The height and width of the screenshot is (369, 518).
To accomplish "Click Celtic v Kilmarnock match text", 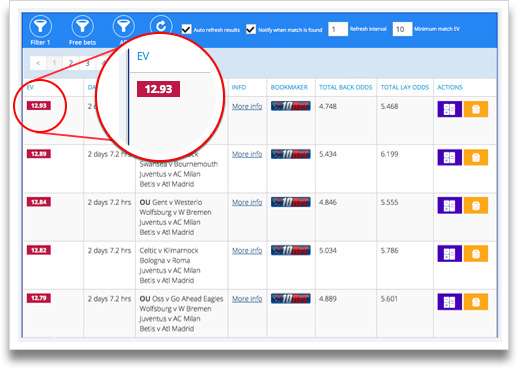I will click(169, 250).
